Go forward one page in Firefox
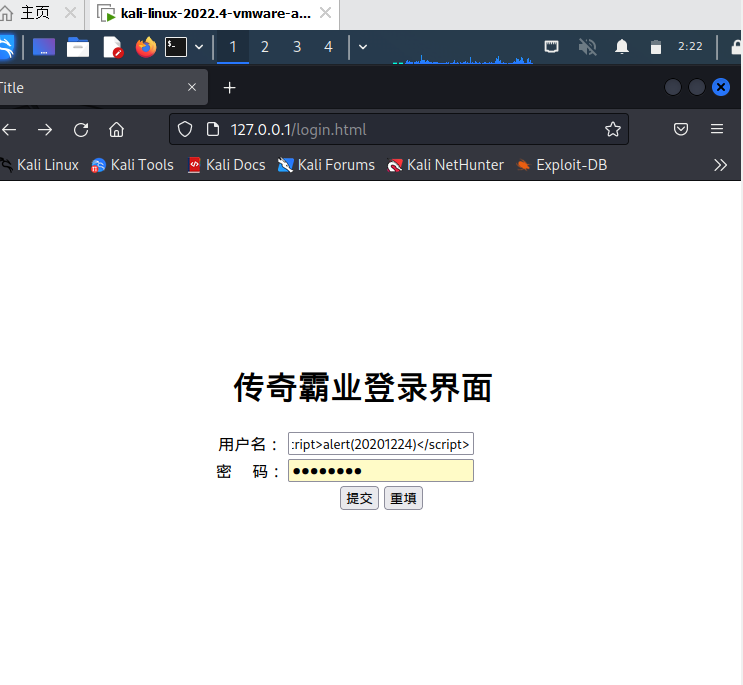Image resolution: width=743 pixels, height=685 pixels. [x=45, y=129]
